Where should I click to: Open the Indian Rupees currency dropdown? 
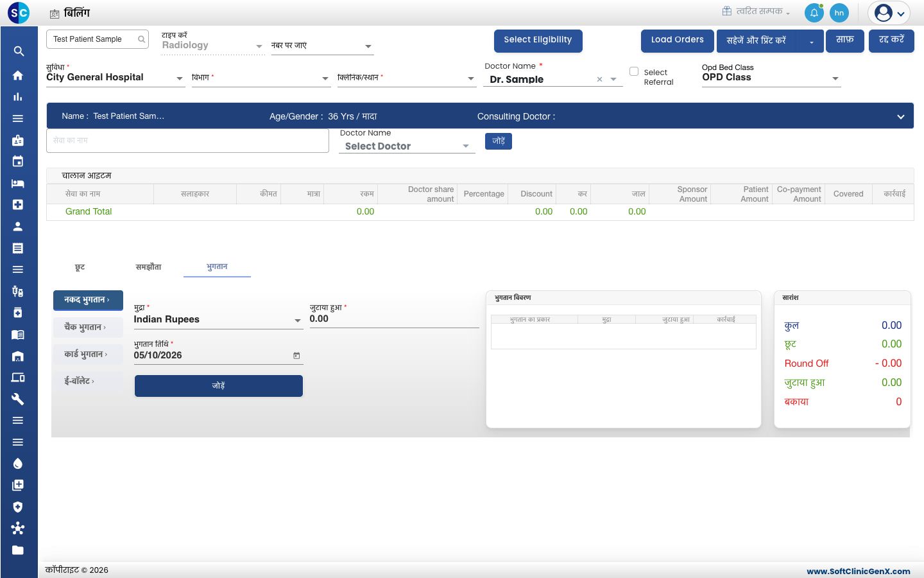298,320
